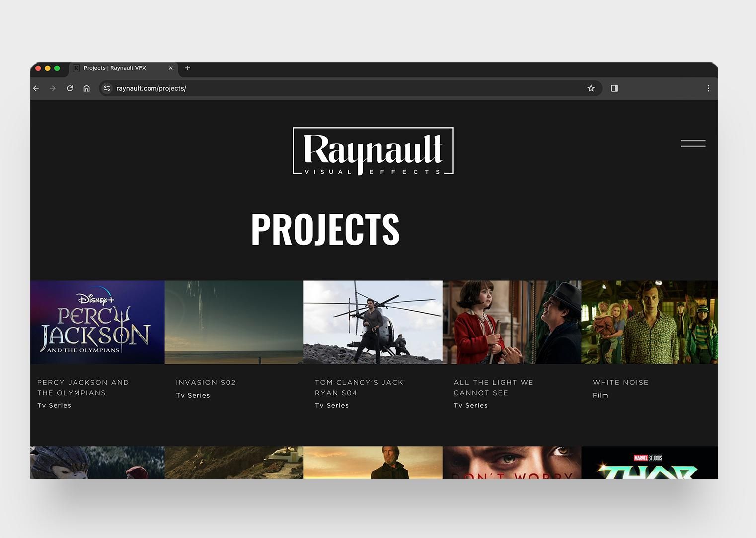Open the sunset man in coat thumbnail
This screenshot has width=756, height=538.
[373, 463]
